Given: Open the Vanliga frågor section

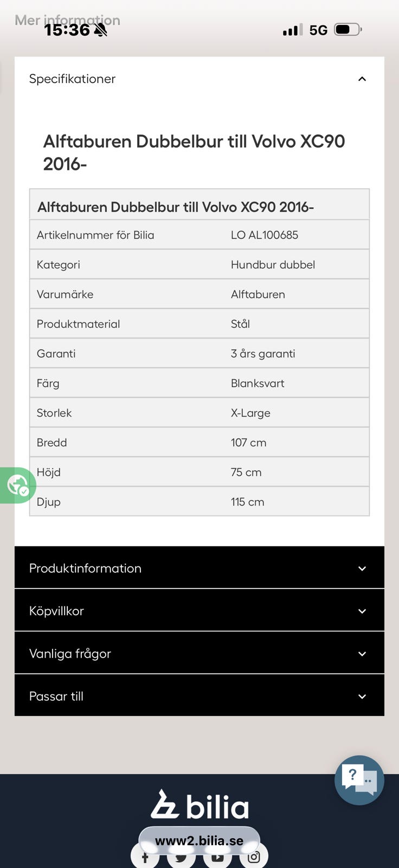Looking at the screenshot, I should coord(199,654).
